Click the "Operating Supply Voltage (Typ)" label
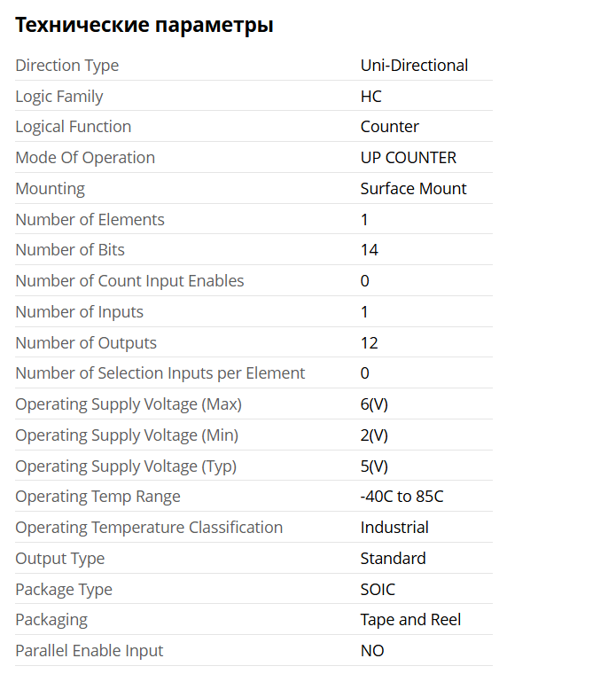This screenshot has width=616, height=674. 126,466
